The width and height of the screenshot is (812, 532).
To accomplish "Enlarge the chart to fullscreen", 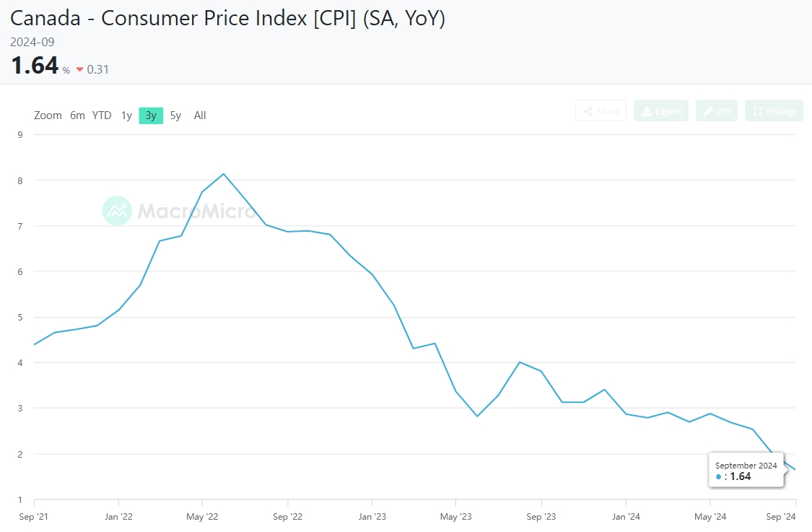I will pos(774,111).
